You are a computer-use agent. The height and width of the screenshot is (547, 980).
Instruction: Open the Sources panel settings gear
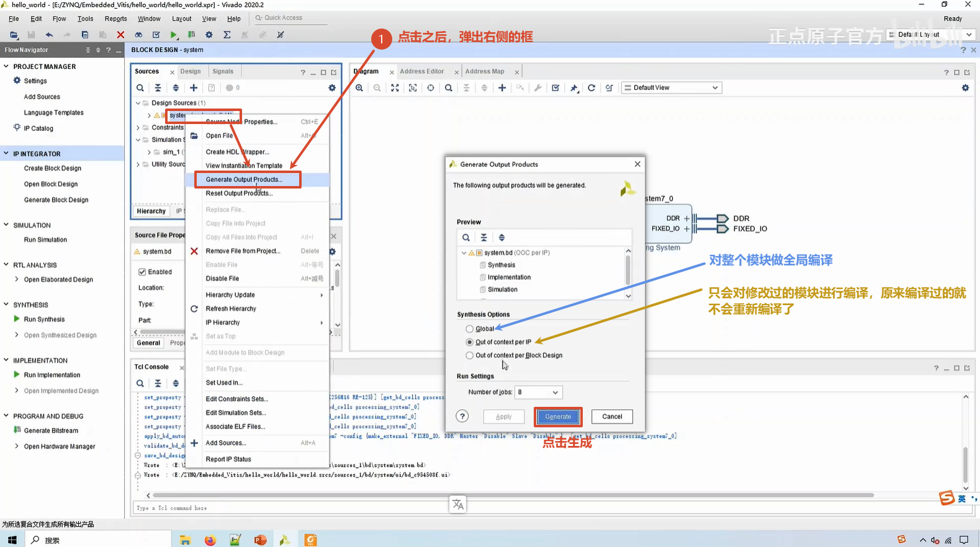[332, 88]
